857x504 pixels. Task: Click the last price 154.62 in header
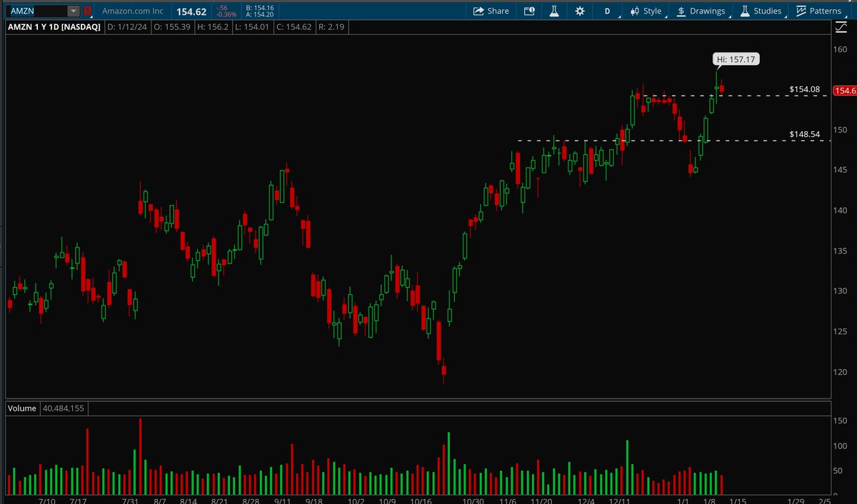point(191,11)
